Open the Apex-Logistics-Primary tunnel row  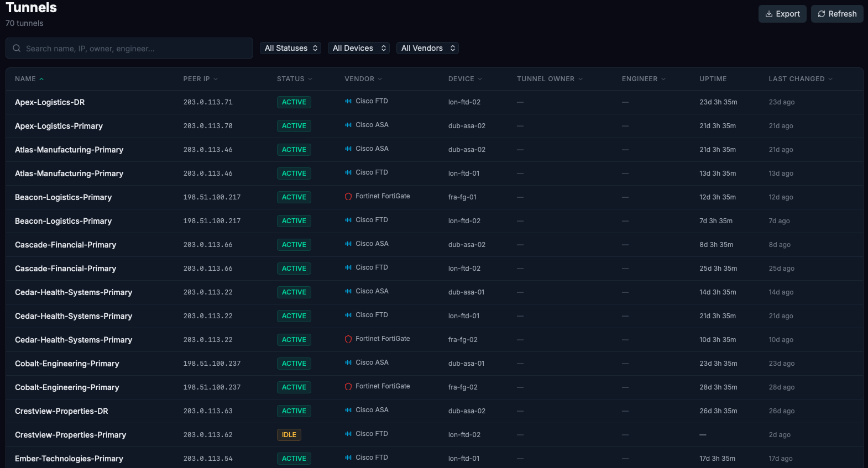[x=434, y=126]
